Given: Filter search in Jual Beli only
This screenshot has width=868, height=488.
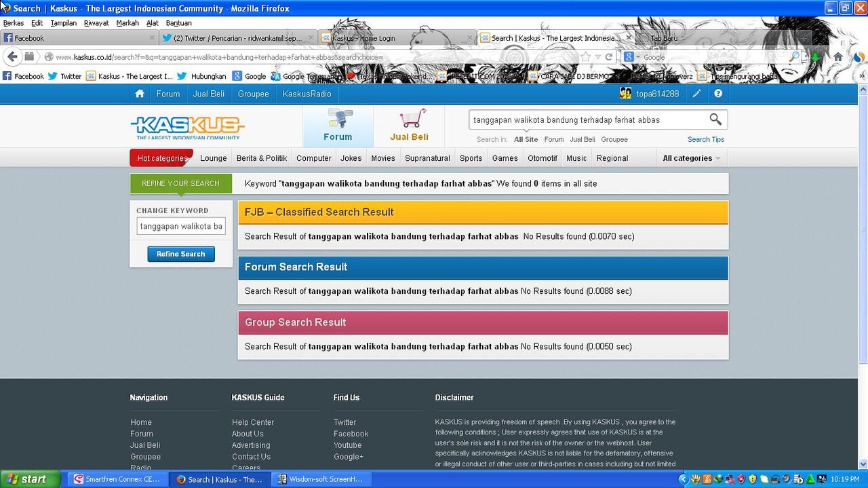Looking at the screenshot, I should pos(583,139).
